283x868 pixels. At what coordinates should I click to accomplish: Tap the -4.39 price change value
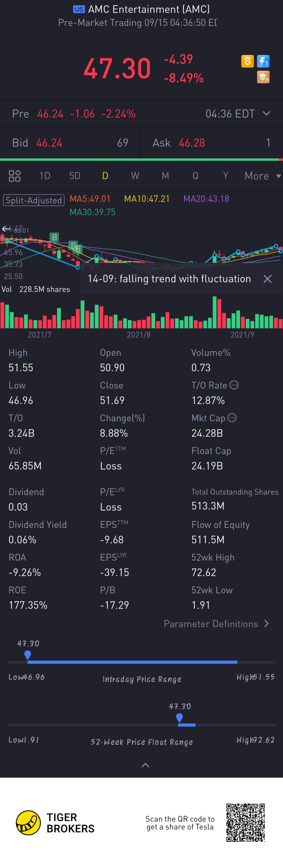[x=178, y=60]
